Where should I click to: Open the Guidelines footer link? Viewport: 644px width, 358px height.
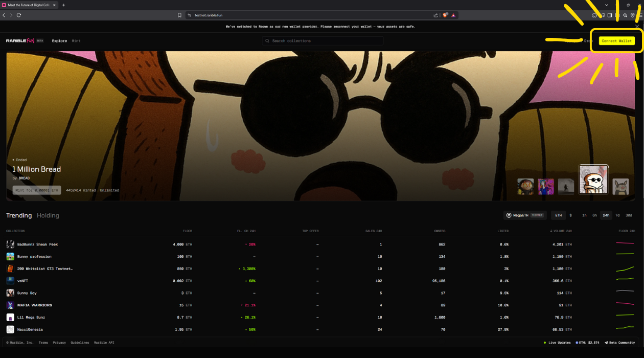point(80,343)
